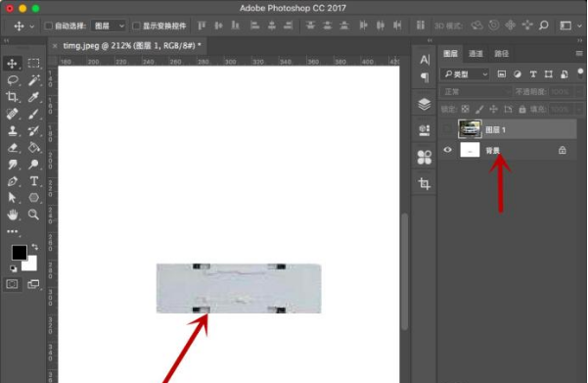
Task: Select the Eraser tool
Action: click(13, 148)
